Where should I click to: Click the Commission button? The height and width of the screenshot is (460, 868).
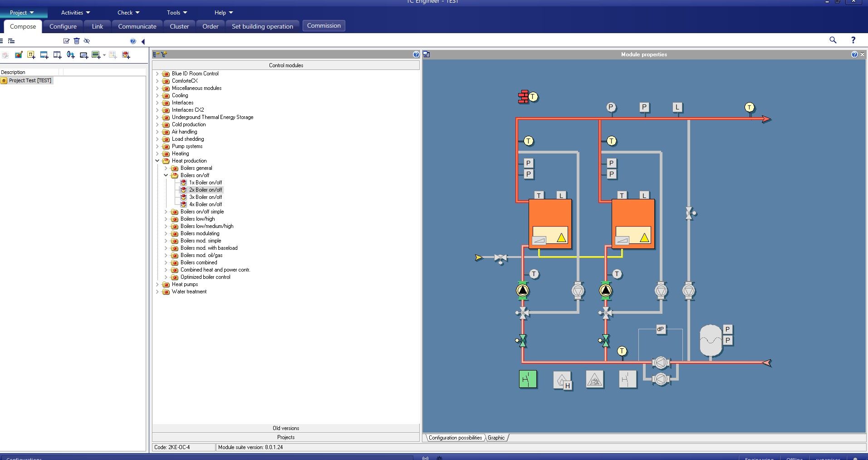[324, 25]
